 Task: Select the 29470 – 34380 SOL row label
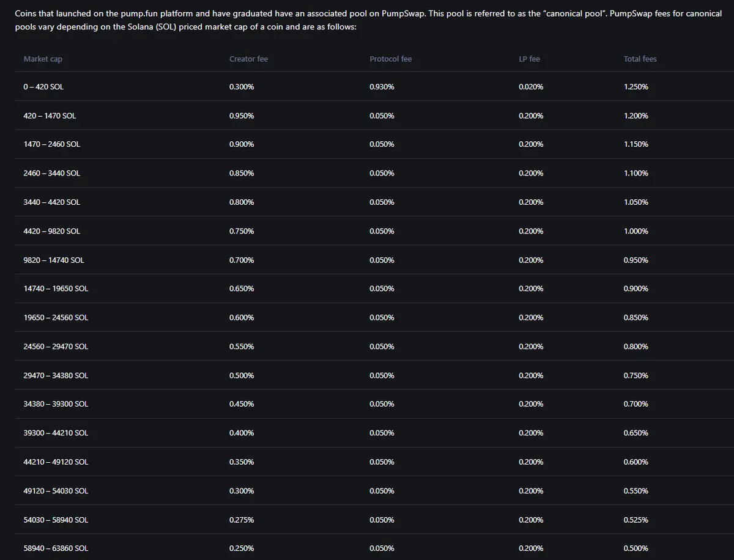coord(56,375)
